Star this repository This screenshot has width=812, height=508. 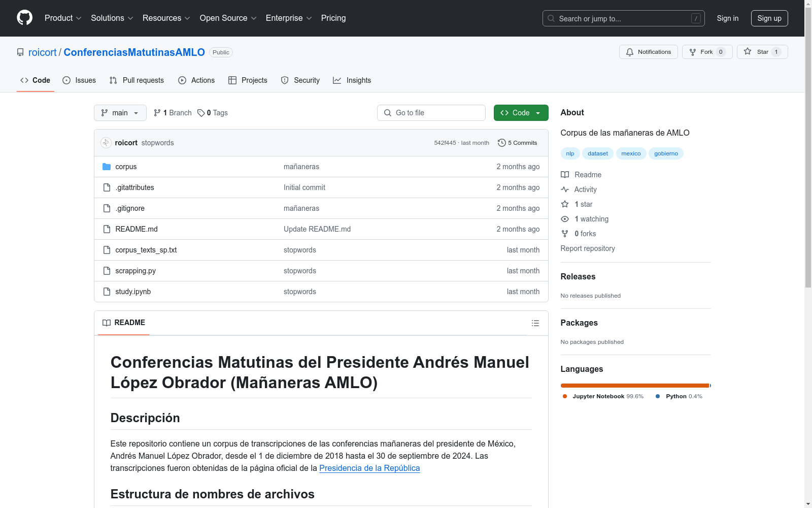(x=762, y=52)
